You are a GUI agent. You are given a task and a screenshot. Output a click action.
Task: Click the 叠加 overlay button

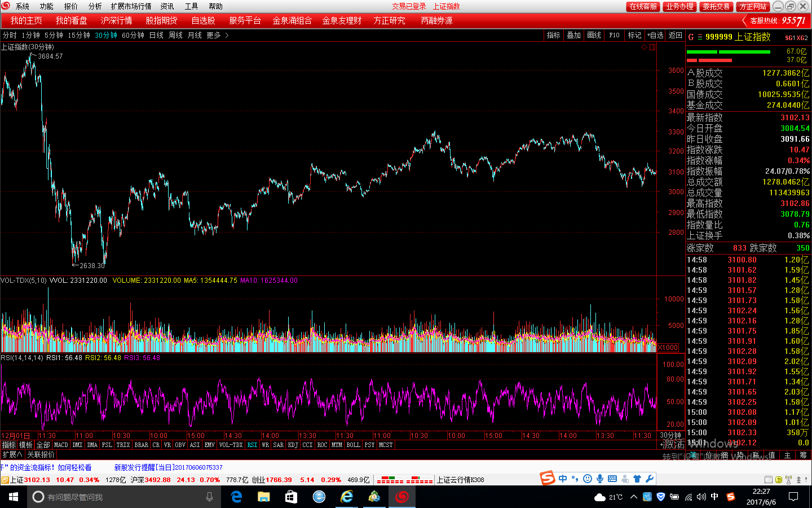(x=574, y=35)
